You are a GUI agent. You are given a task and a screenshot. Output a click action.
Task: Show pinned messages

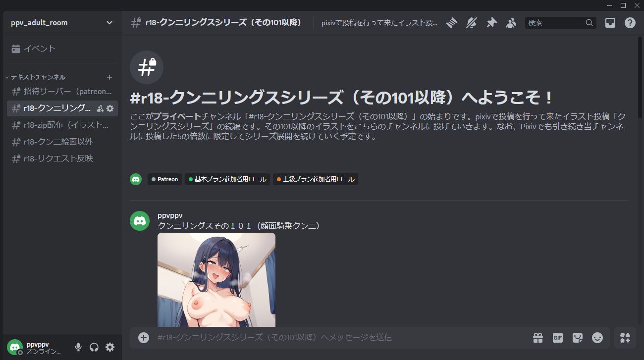point(491,23)
